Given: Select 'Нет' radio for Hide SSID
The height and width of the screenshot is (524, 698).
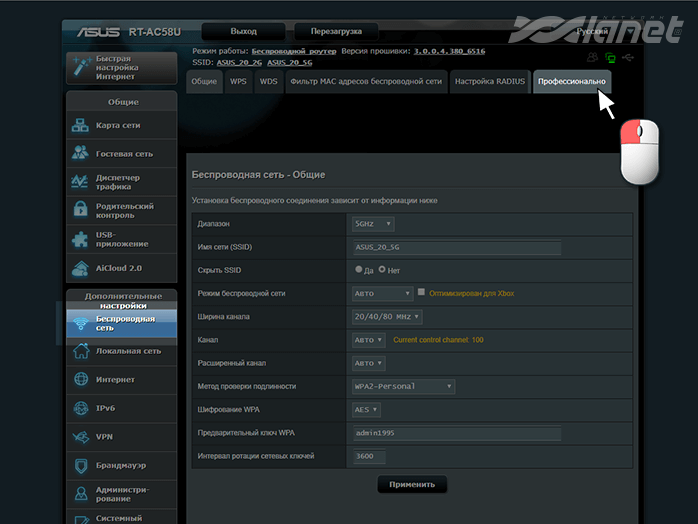Looking at the screenshot, I should 381,270.
